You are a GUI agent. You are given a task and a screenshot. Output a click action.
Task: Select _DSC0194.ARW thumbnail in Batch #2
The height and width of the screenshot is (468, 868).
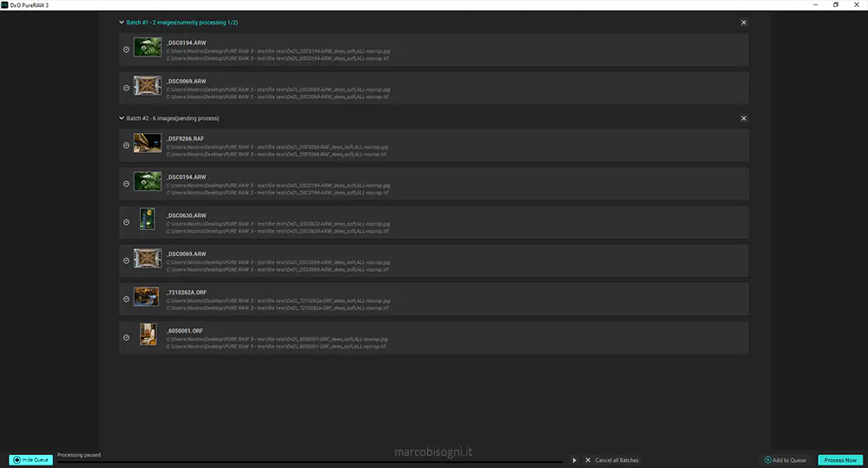coord(148,181)
